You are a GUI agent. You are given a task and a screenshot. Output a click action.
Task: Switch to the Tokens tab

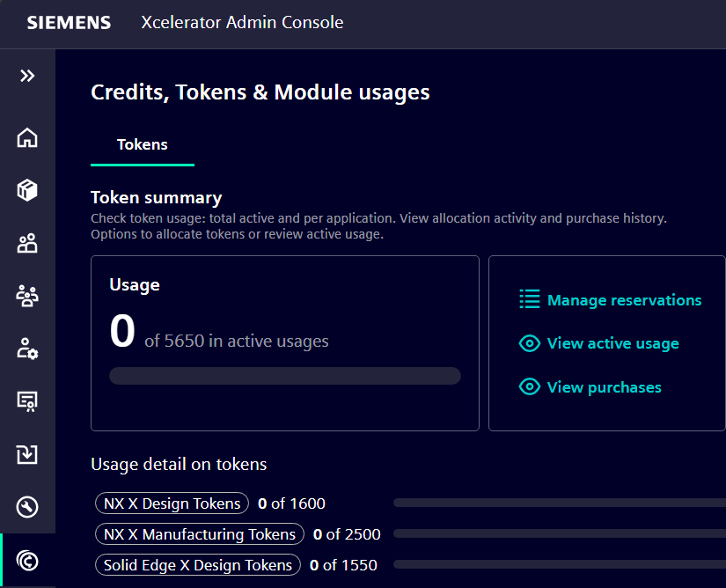(x=143, y=144)
